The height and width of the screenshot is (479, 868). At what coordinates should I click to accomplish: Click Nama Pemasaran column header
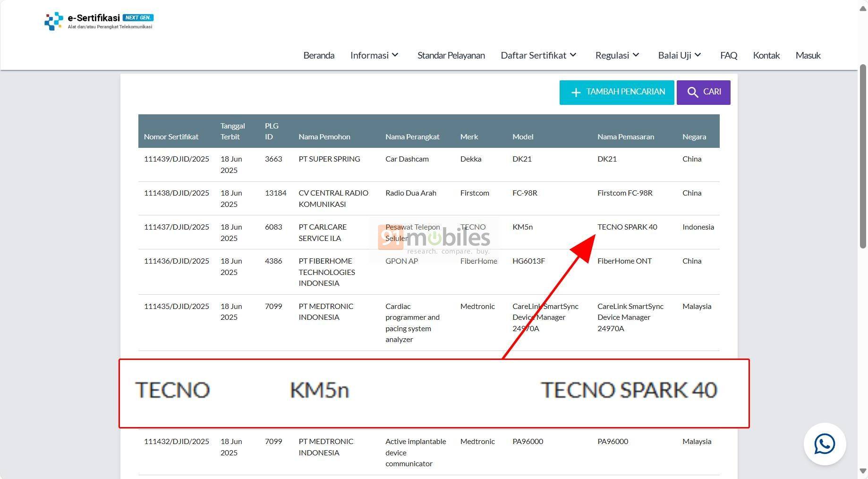click(626, 137)
